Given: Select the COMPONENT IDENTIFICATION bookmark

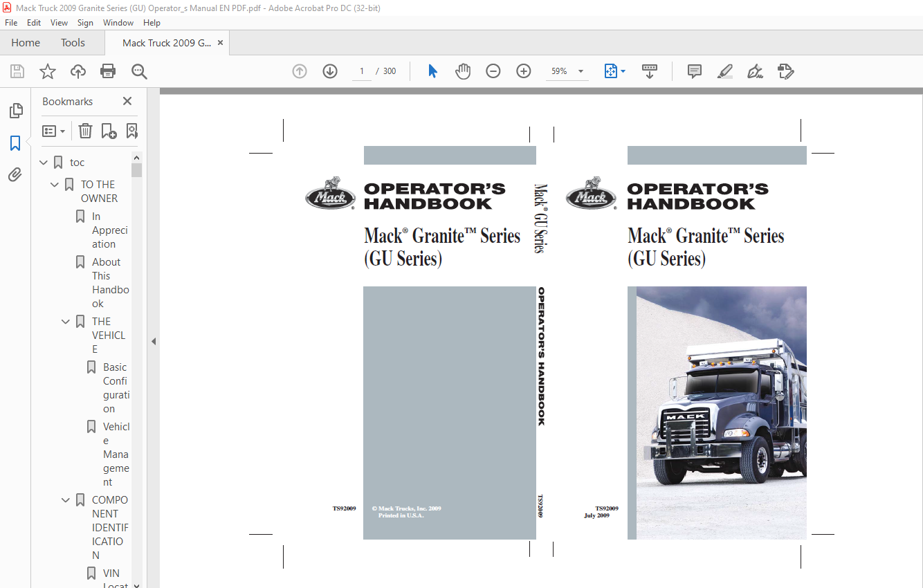Looking at the screenshot, I should point(110,528).
